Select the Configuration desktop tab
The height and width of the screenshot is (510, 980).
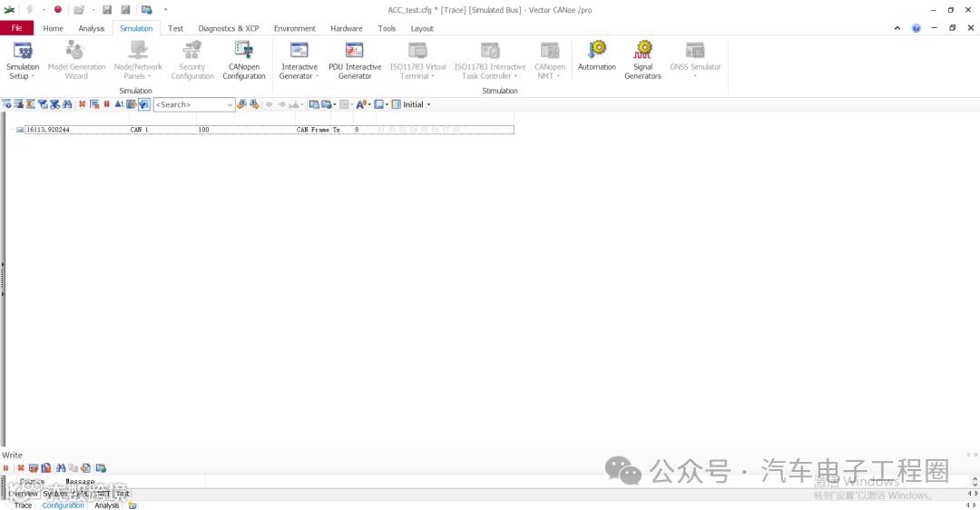click(x=64, y=505)
